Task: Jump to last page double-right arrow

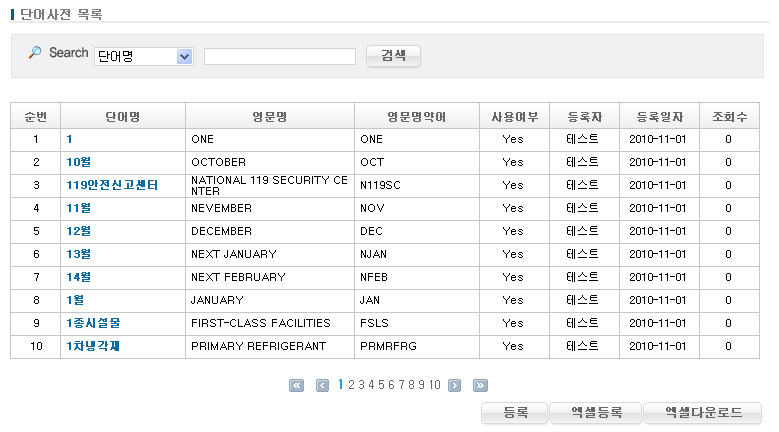Action: click(480, 385)
